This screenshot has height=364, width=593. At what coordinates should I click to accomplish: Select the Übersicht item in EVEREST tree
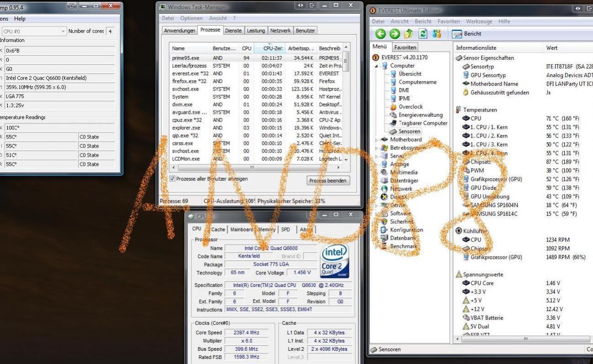click(410, 74)
